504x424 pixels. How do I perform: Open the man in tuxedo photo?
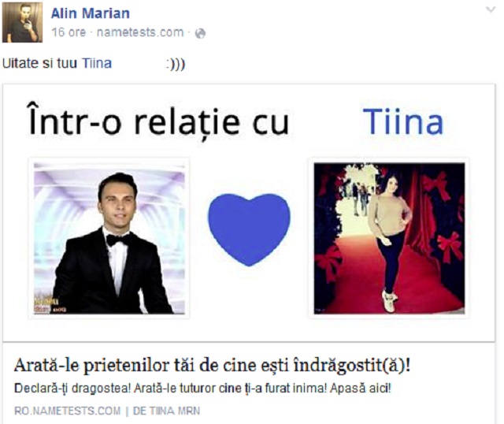click(109, 238)
